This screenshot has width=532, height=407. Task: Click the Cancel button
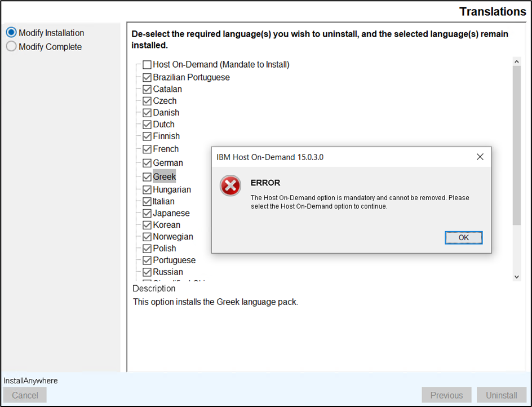(x=25, y=395)
